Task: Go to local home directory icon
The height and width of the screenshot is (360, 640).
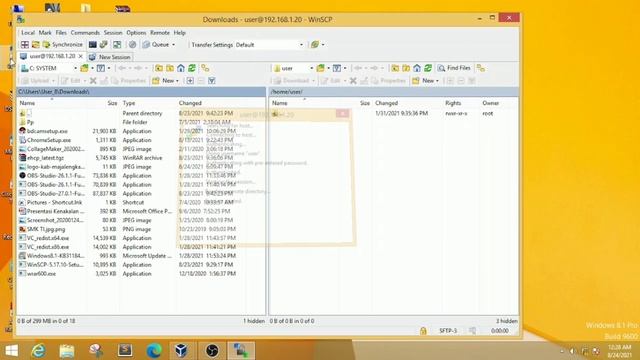Action: pyautogui.click(x=181, y=68)
